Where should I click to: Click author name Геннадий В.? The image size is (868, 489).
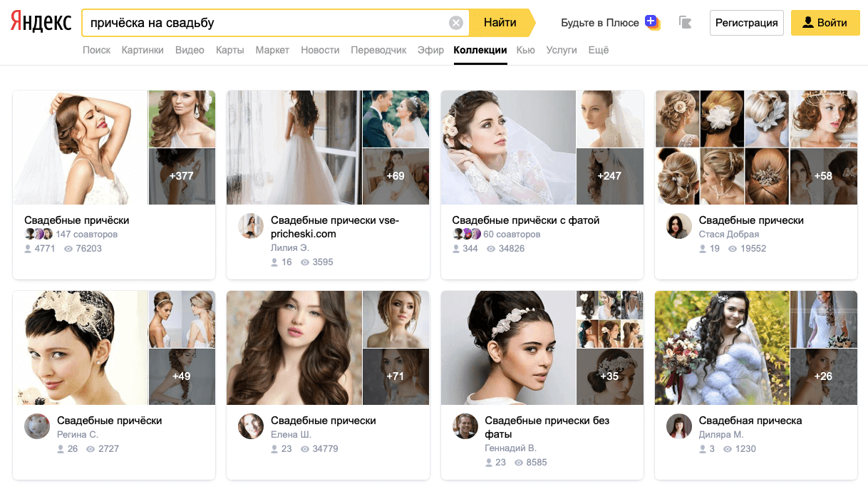[x=511, y=448]
